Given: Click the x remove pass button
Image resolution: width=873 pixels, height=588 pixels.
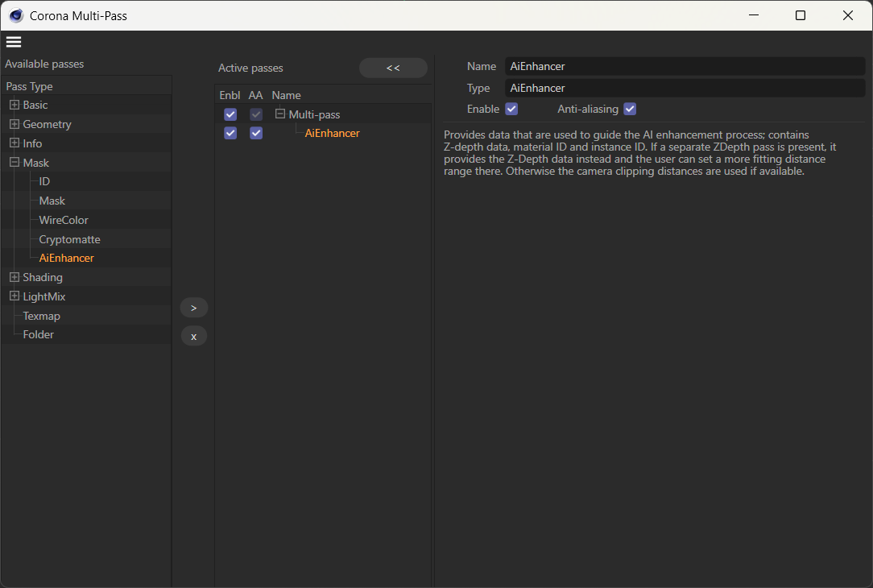Looking at the screenshot, I should (194, 337).
